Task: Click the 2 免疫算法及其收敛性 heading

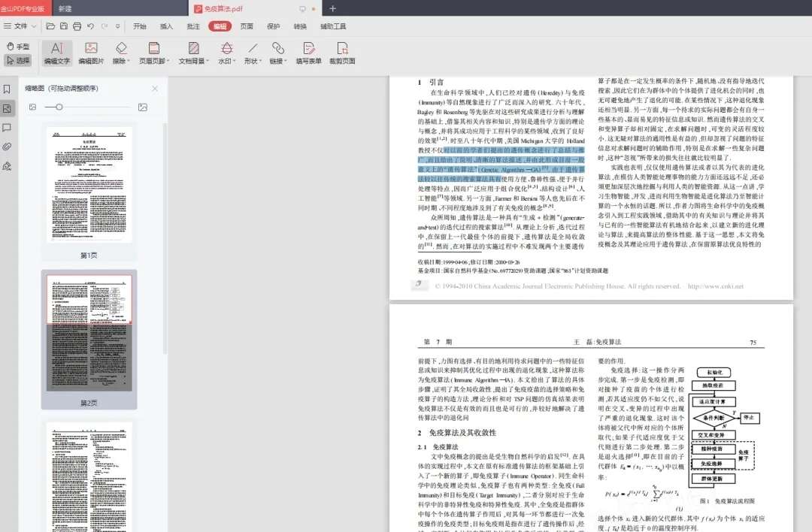Action: (457, 433)
